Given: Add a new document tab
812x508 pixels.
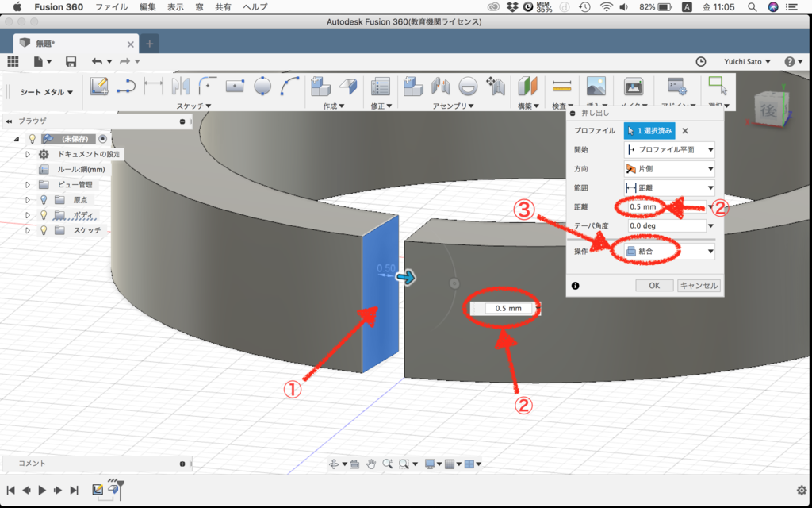Looking at the screenshot, I should pyautogui.click(x=150, y=44).
